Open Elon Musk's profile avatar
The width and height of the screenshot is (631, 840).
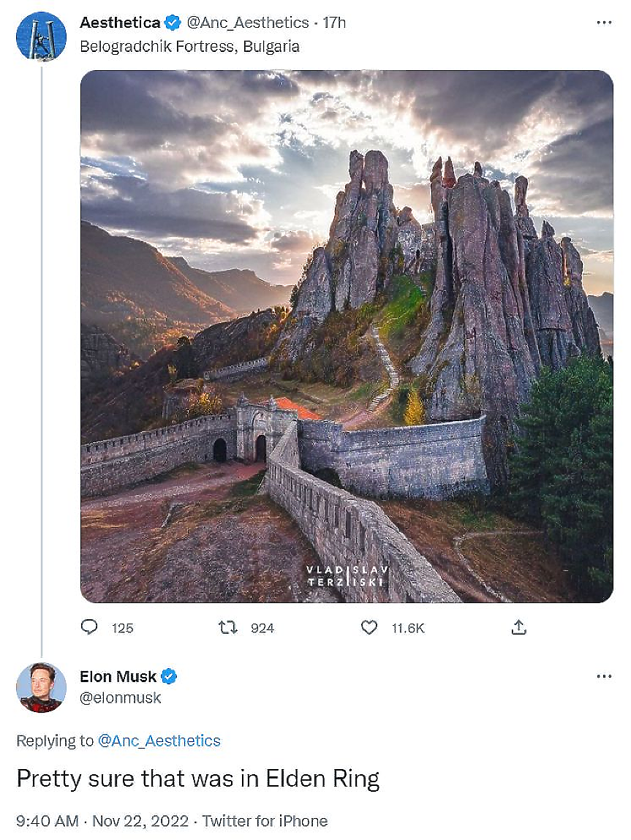click(x=41, y=687)
